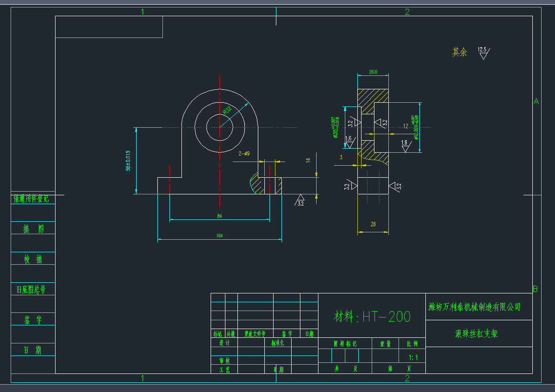The image size is (555, 392).
Task: Click the R32 radius dimension
Action: pyautogui.click(x=227, y=110)
